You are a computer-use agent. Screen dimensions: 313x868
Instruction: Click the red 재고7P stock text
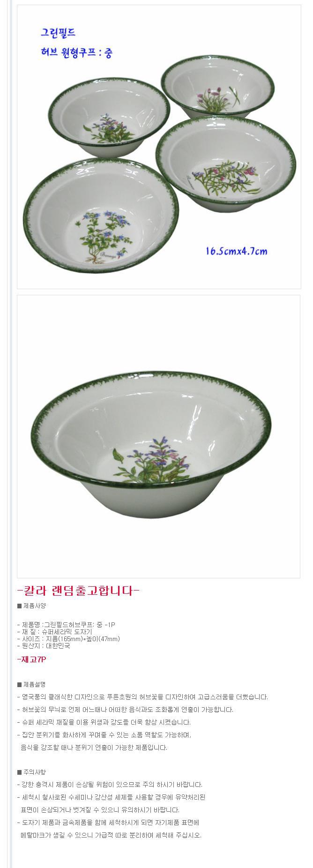[31, 659]
